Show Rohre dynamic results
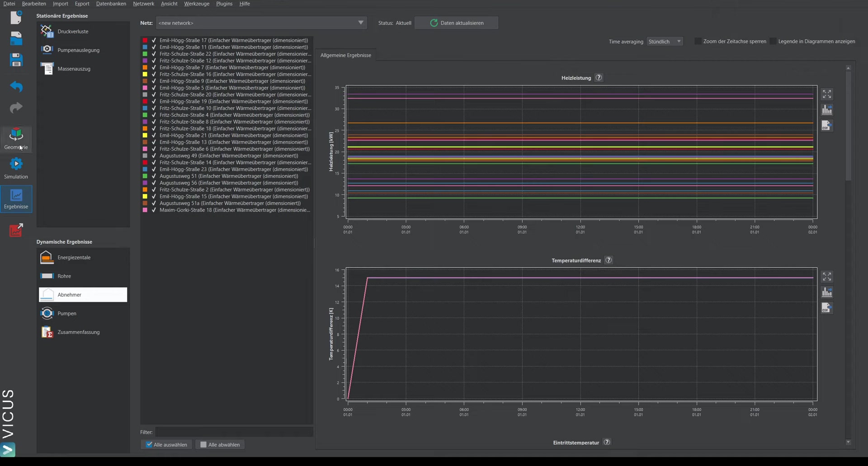Screen dimensions: 868x466 coord(83,276)
